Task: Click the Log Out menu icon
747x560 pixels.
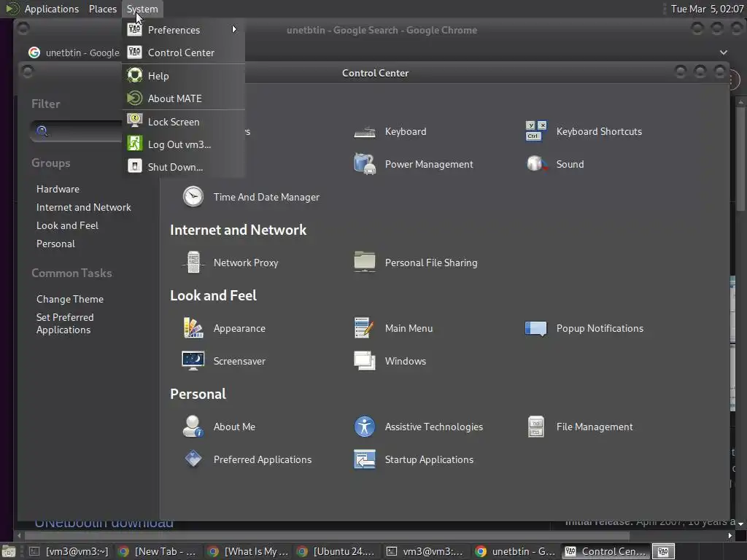Action: 135,144
